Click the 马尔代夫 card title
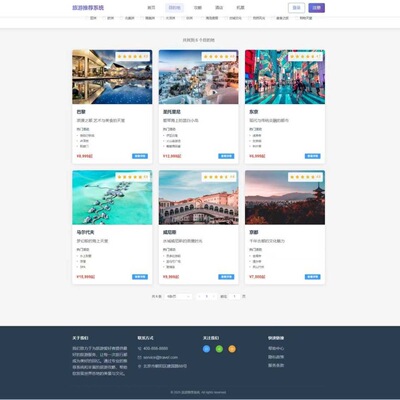The image size is (400, 400). point(85,232)
